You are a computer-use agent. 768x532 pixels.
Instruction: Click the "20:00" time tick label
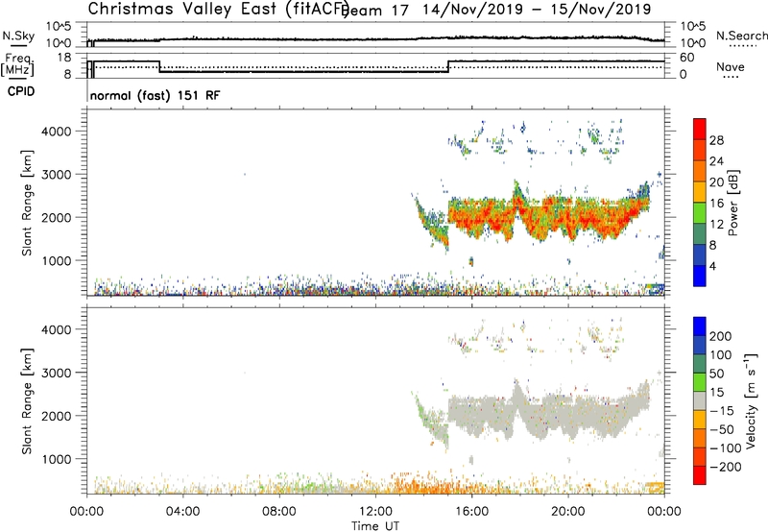(x=567, y=512)
